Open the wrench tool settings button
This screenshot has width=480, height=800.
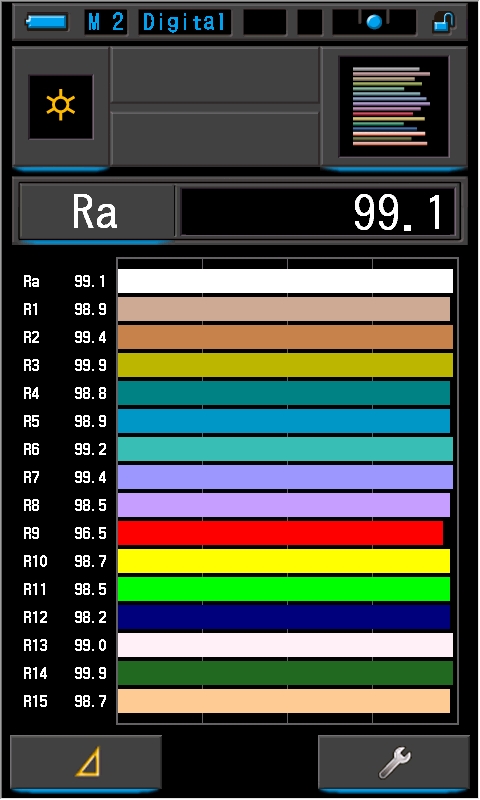pos(394,762)
